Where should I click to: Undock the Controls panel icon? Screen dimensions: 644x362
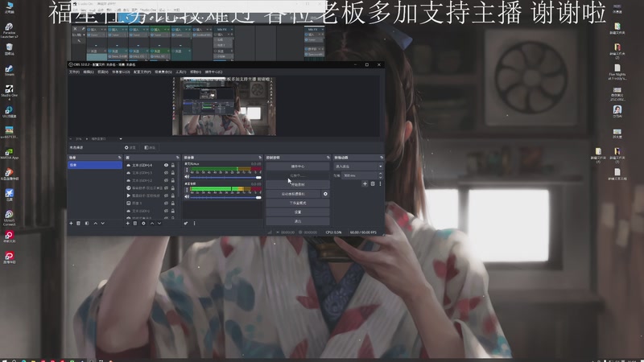(x=328, y=158)
